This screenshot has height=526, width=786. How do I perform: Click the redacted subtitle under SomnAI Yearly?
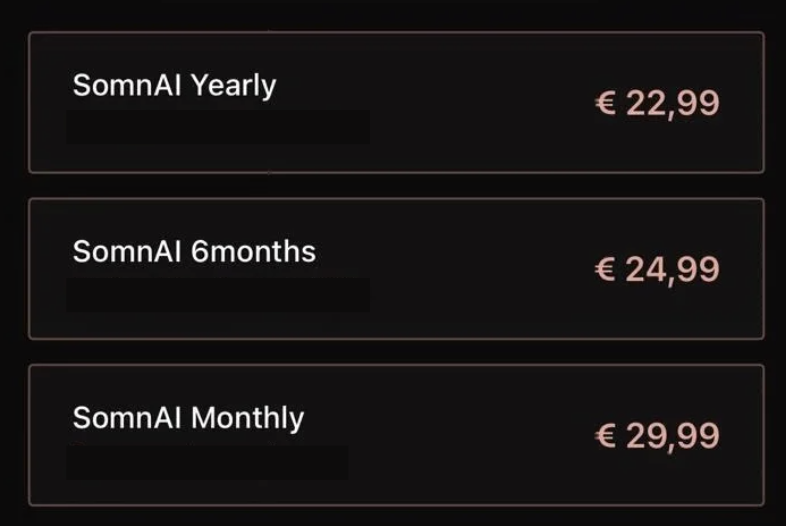(x=218, y=128)
